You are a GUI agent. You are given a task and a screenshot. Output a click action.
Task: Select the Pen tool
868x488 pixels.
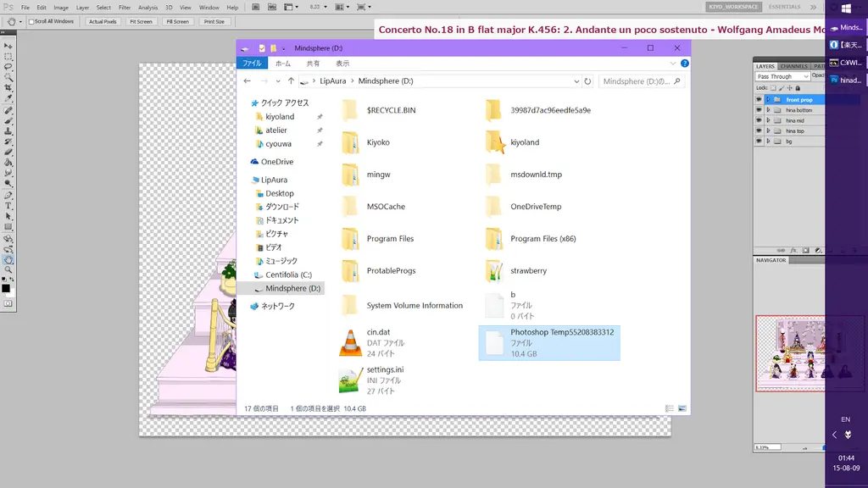8,196
